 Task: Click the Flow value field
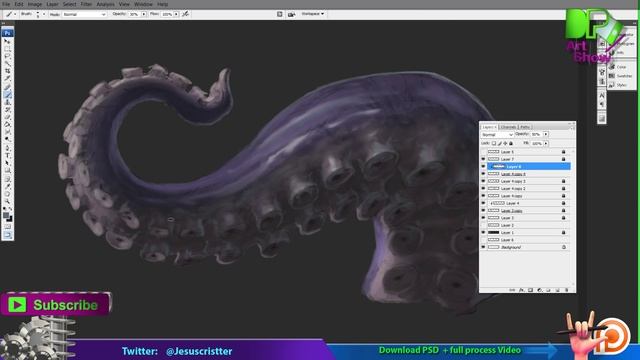167,14
